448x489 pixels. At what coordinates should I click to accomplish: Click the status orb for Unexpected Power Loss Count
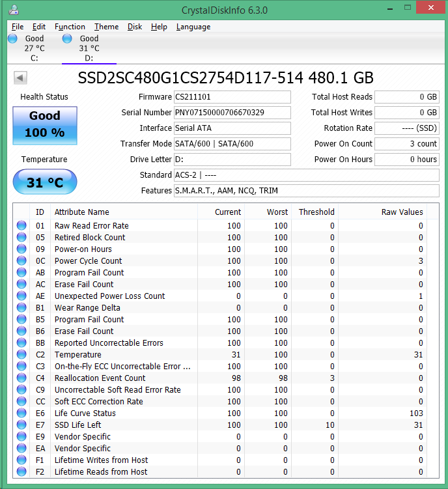point(22,296)
